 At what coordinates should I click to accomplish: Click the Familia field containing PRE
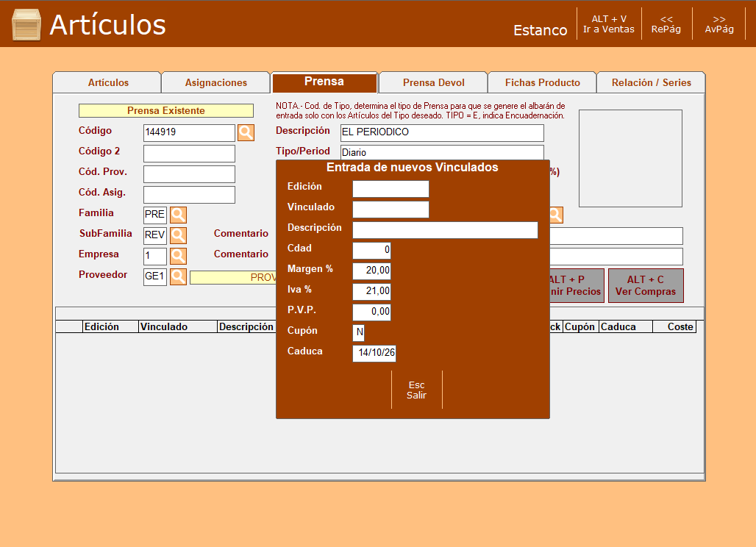click(x=154, y=215)
